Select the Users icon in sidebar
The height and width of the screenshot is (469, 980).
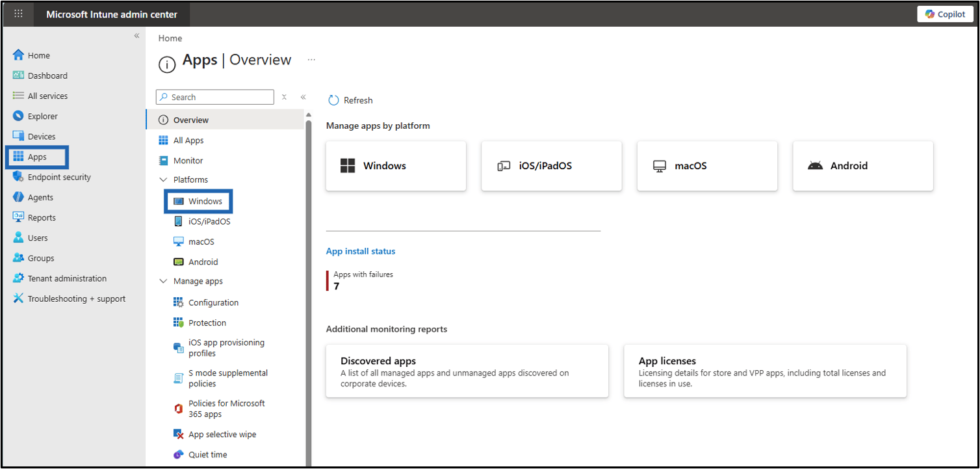[18, 237]
